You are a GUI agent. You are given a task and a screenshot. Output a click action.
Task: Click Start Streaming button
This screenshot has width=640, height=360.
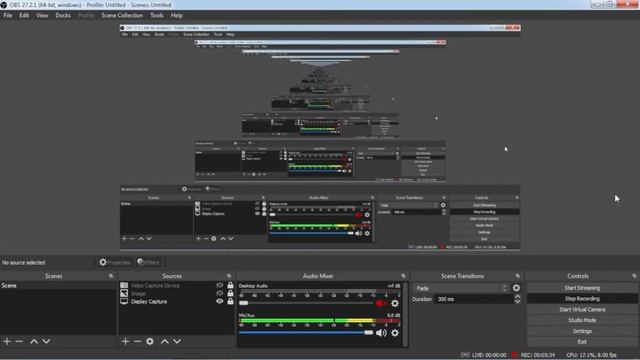coord(582,288)
